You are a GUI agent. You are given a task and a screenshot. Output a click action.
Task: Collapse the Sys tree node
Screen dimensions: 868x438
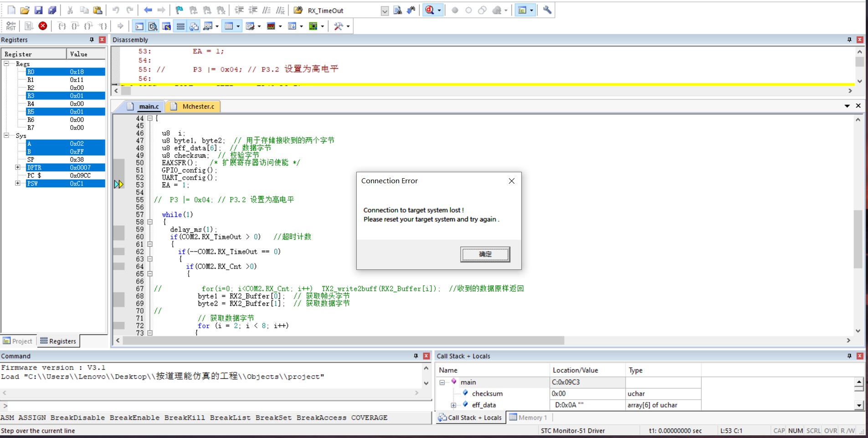(x=6, y=135)
